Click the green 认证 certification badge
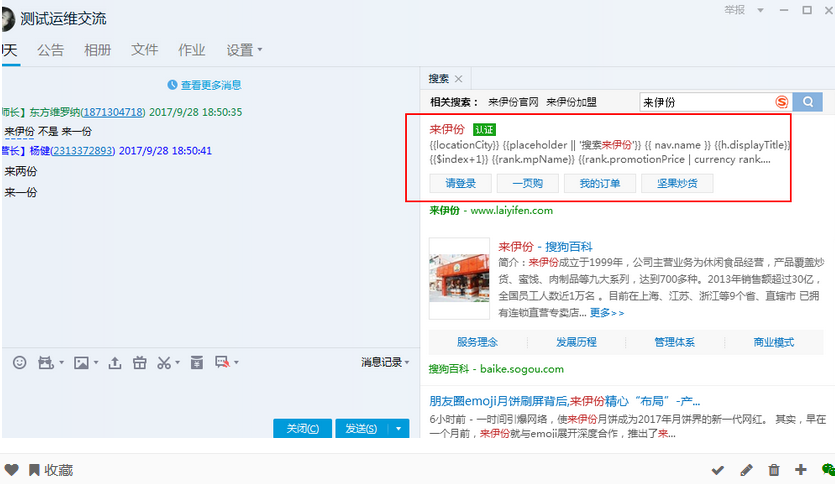Image resolution: width=835 pixels, height=484 pixels. tap(484, 129)
